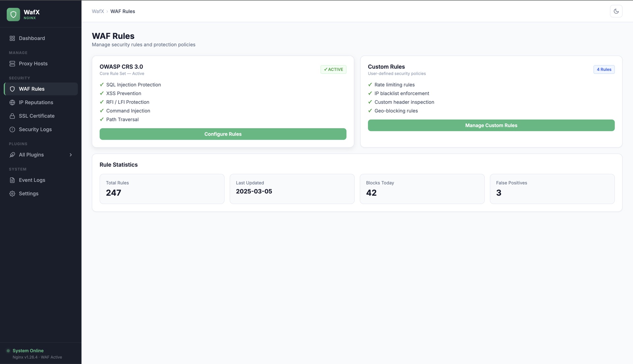
Task: Open the WAF Rules sidebar item
Action: point(32,89)
